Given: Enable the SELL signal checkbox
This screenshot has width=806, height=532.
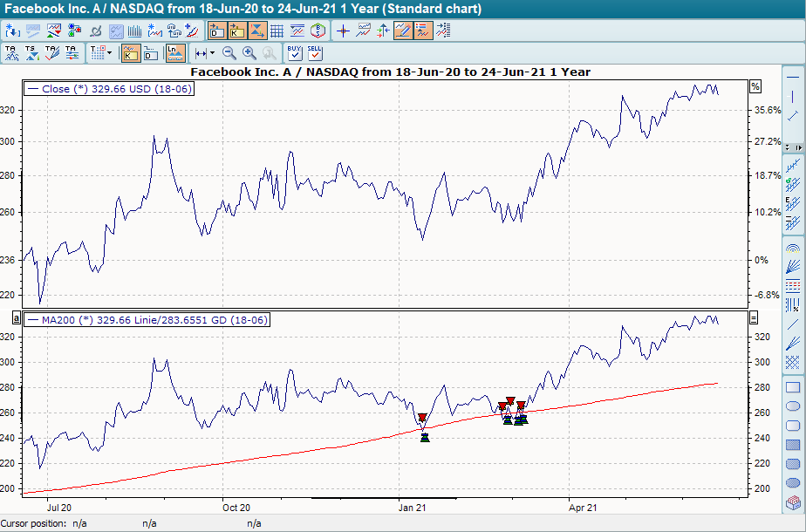Looking at the screenshot, I should (x=316, y=53).
